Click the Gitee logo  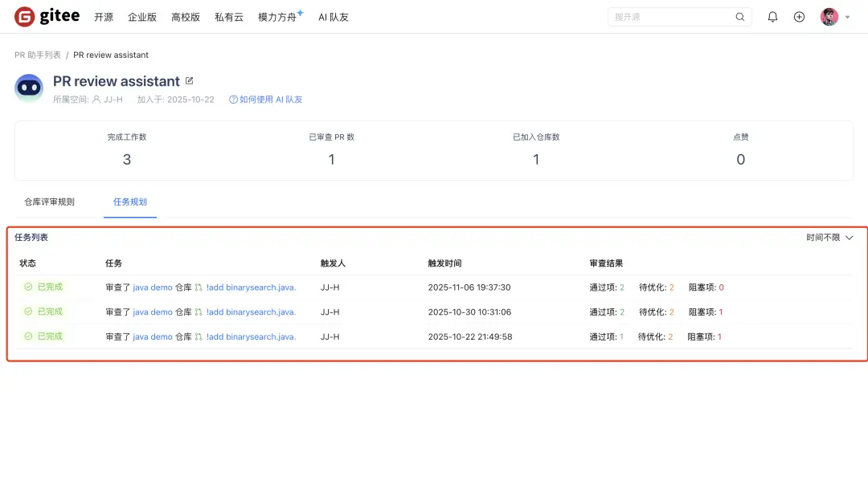coord(47,17)
